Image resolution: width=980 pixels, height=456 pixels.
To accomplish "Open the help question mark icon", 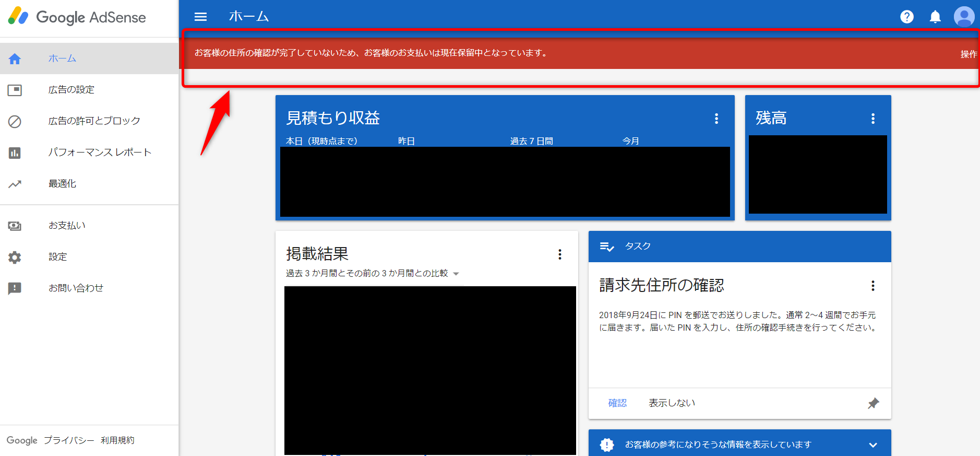I will point(907,17).
